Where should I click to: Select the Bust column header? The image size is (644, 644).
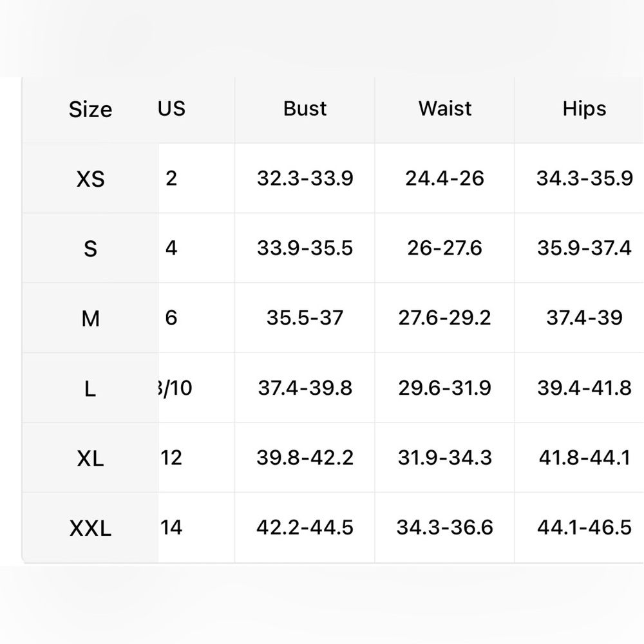click(x=305, y=108)
